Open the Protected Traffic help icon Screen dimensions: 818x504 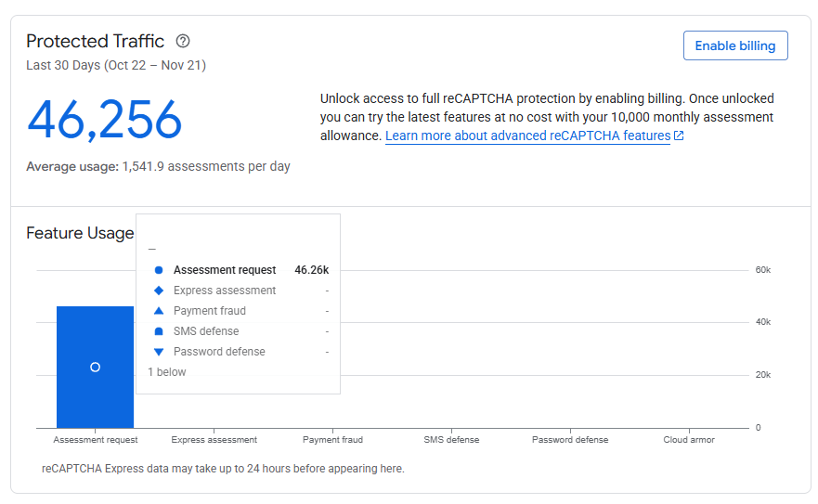[183, 41]
